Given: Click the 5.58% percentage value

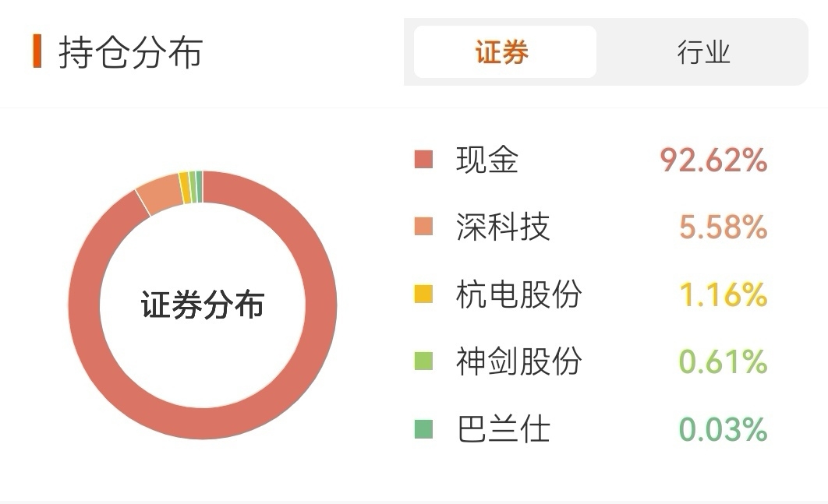Looking at the screenshot, I should pos(723,227).
